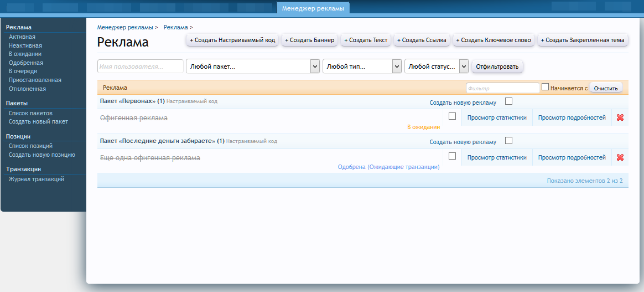Click the «Одобрена (Ожидающие транзакции)» status
Viewport: 644px width, 292px height.
[x=388, y=167]
